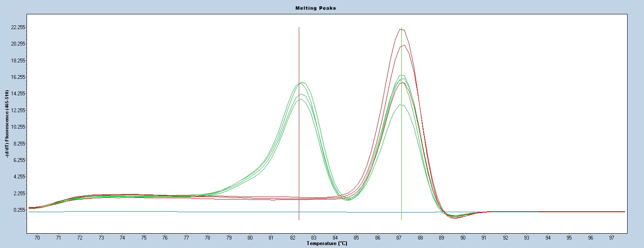Click the curve dip below baseline near 89.6°C
The image size is (644, 248).
[x=454, y=217]
